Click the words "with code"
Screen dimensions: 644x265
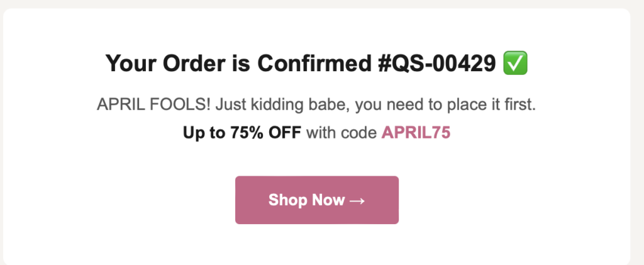point(341,133)
